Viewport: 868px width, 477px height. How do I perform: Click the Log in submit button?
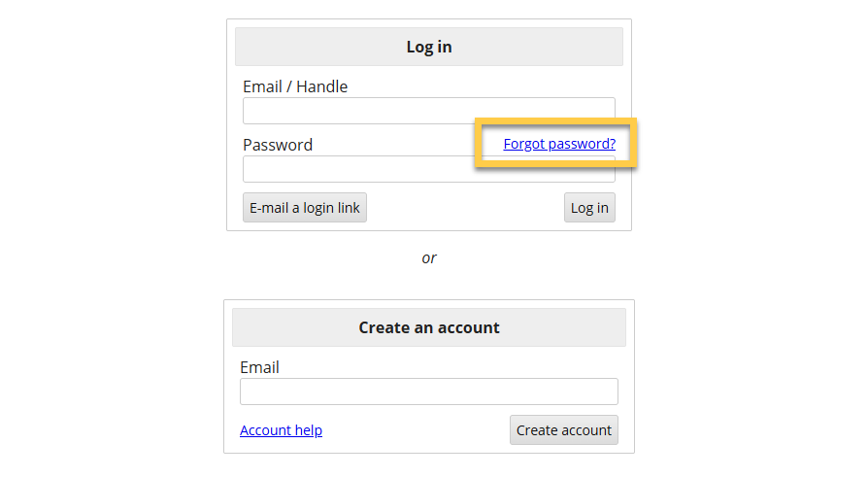click(x=589, y=208)
